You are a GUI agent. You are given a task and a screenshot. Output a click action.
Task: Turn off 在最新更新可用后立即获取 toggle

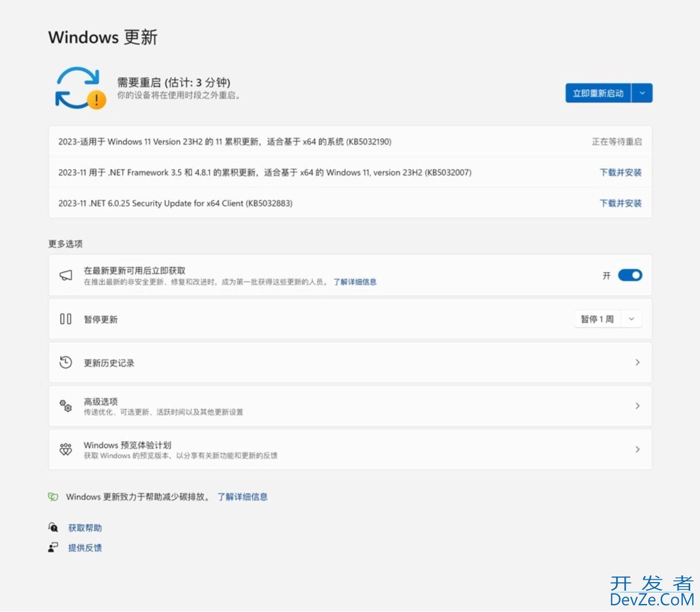[630, 276]
